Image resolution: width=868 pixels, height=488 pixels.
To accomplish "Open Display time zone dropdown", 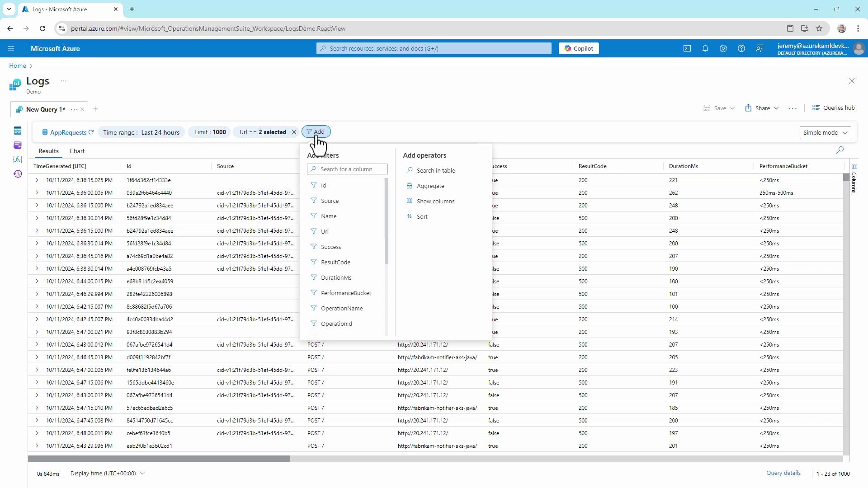I will coord(107,473).
